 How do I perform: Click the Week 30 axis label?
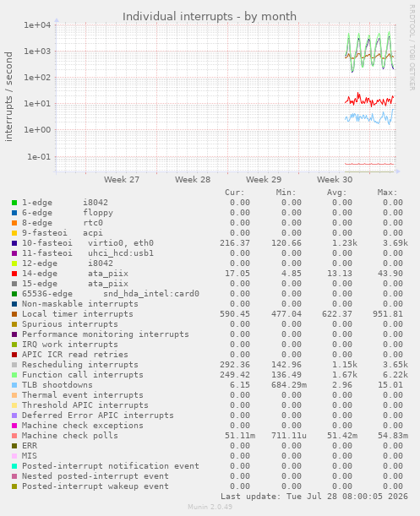point(335,180)
